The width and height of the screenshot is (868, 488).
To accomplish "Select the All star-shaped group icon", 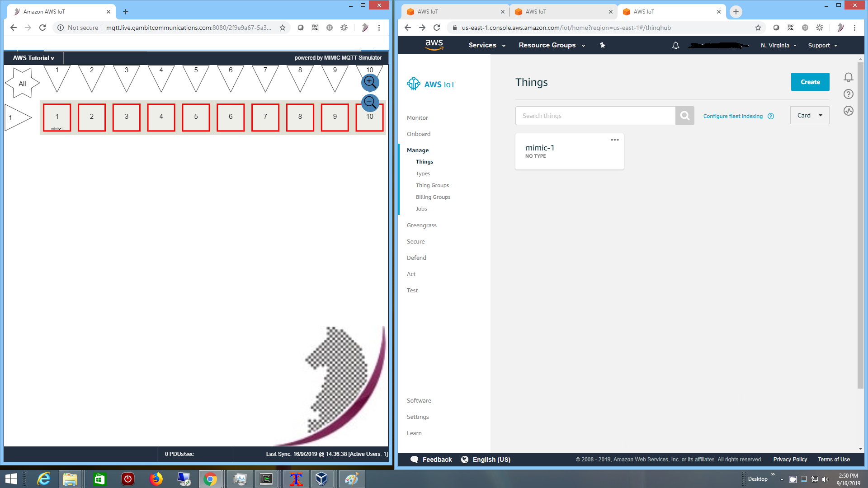I will click(22, 84).
